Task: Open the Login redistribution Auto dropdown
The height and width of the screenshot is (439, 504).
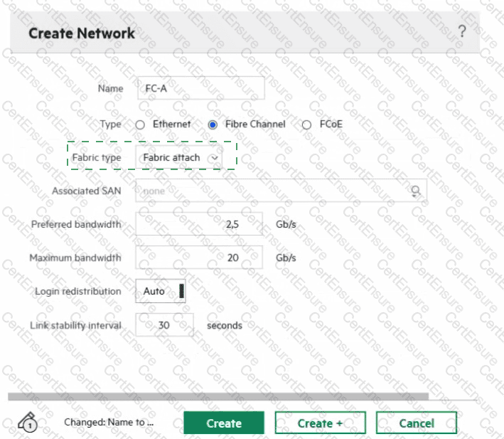Action: (161, 291)
